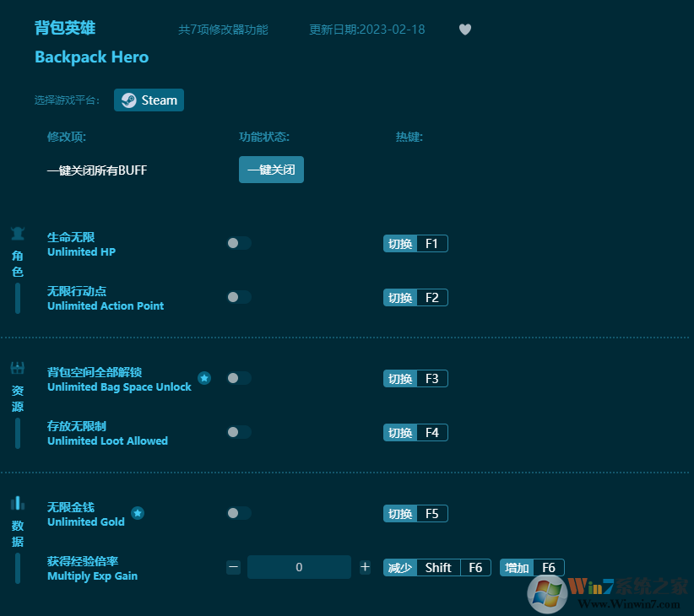Click the 共7项修改器功能 text
Image resolution: width=694 pixels, height=616 pixels.
(223, 30)
